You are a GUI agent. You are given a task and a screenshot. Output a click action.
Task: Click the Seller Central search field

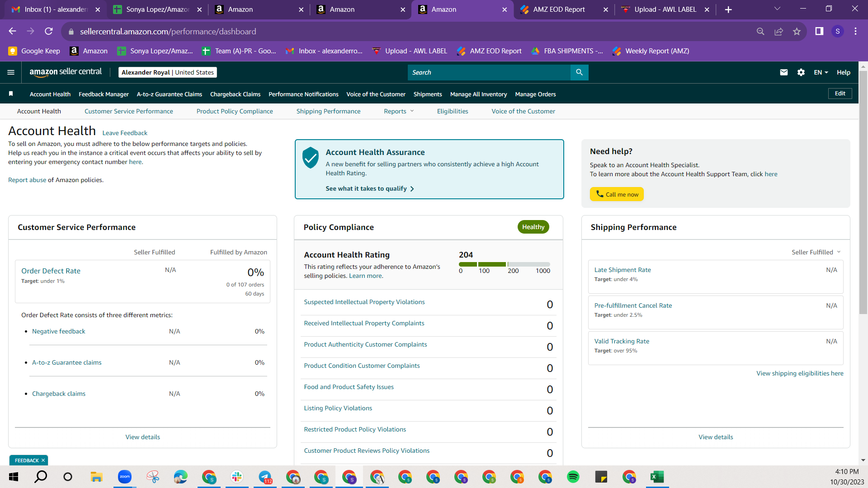click(x=489, y=72)
